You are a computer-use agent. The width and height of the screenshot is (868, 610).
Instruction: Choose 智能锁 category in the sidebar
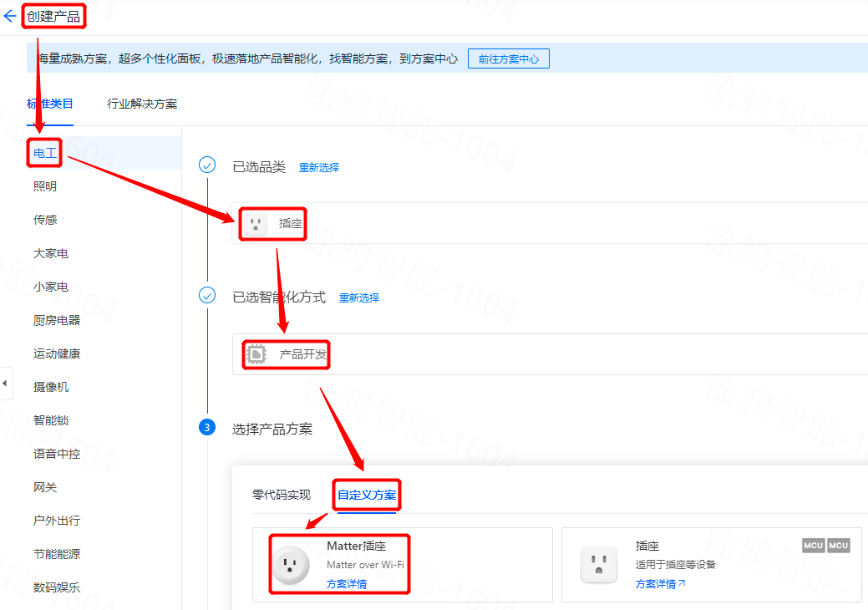pos(51,420)
